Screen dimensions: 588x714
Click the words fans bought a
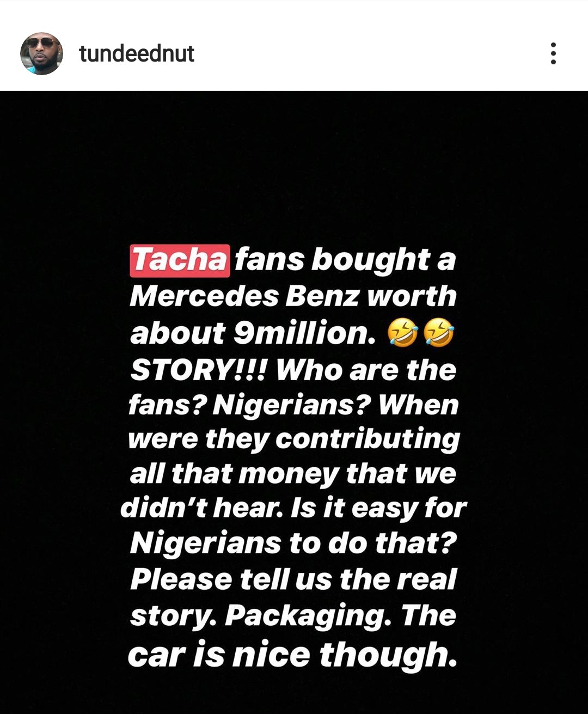pyautogui.click(x=345, y=260)
